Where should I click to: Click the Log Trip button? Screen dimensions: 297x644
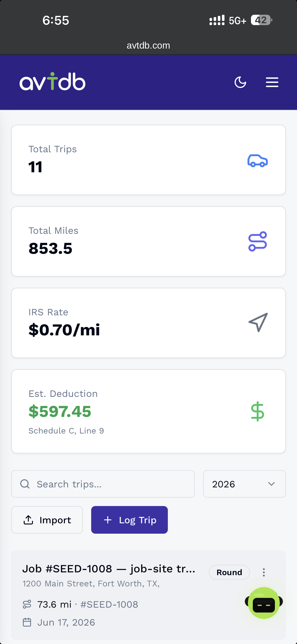[x=129, y=520]
